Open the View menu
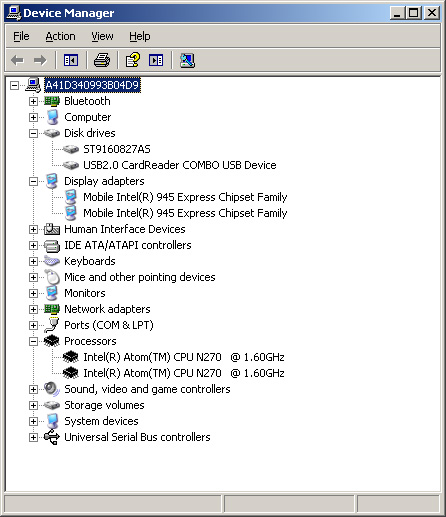This screenshot has width=446, height=517. 102,36
